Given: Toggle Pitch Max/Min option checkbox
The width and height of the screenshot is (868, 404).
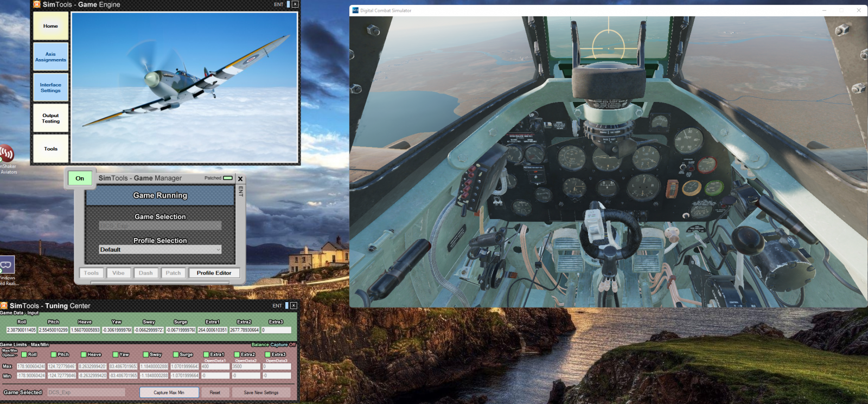Looking at the screenshot, I should coord(54,355).
